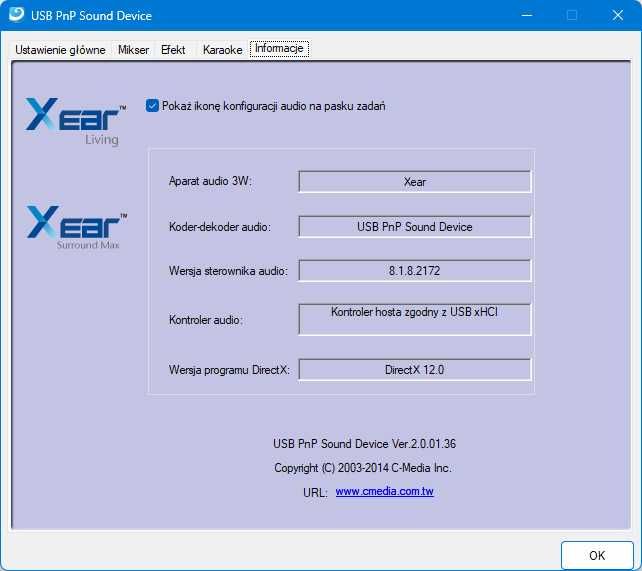Click the Kontroler hosta zgodny z USB xHCI field
Viewport: 642px width, 571px height.
(415, 319)
